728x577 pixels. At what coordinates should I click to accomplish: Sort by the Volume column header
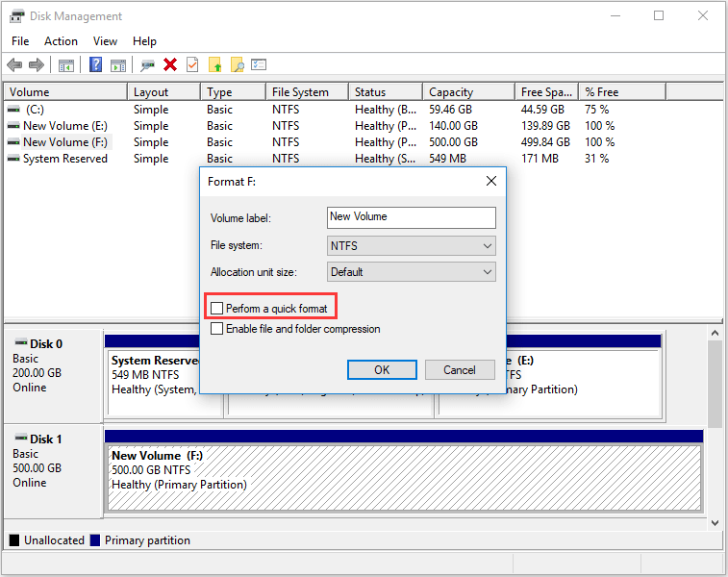pyautogui.click(x=65, y=92)
